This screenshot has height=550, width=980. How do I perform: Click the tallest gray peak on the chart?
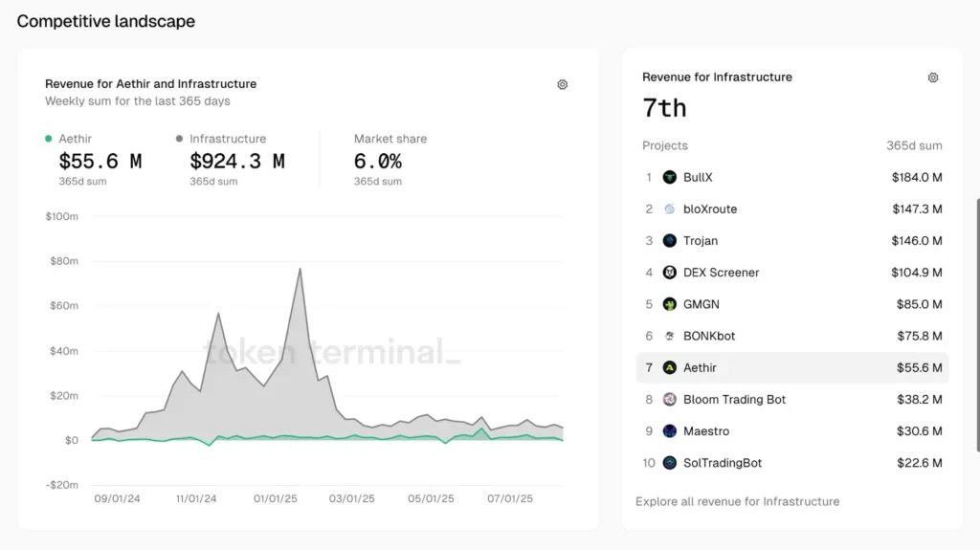point(300,270)
